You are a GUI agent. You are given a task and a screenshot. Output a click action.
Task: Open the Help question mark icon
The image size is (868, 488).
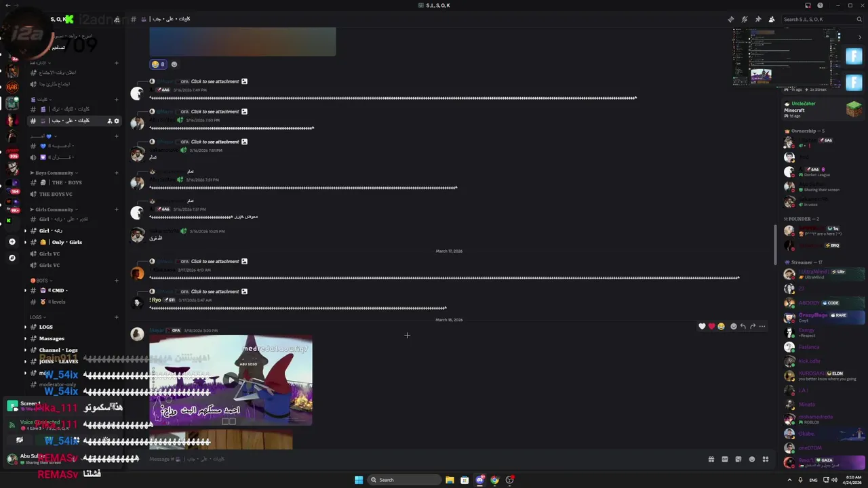click(820, 5)
